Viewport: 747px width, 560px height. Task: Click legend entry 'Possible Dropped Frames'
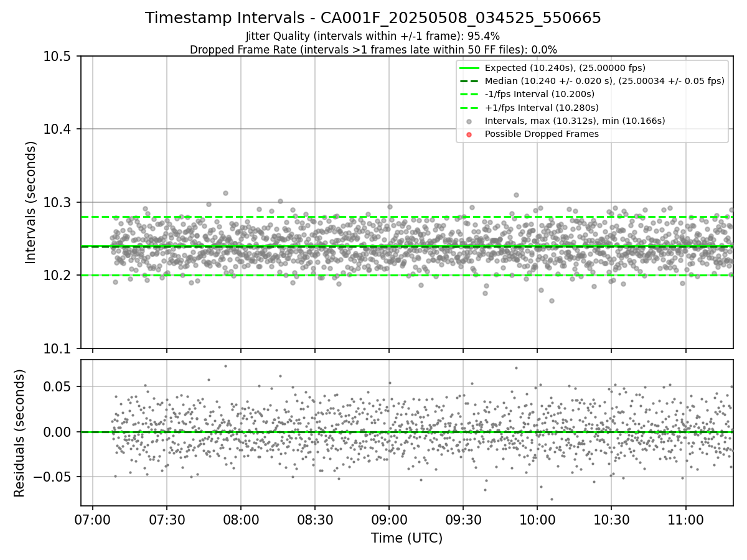coord(542,134)
